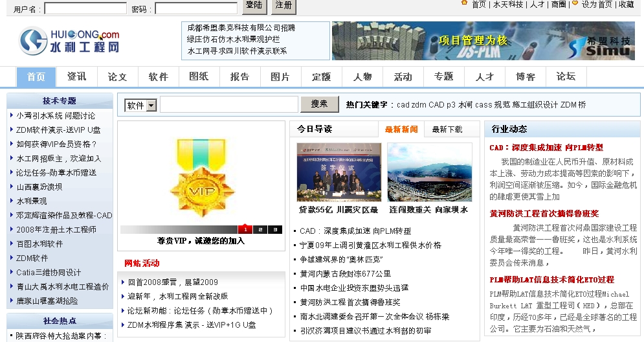Open 如何获得VIP会员资格？ topic
The width and height of the screenshot is (644, 342).
tap(57, 144)
